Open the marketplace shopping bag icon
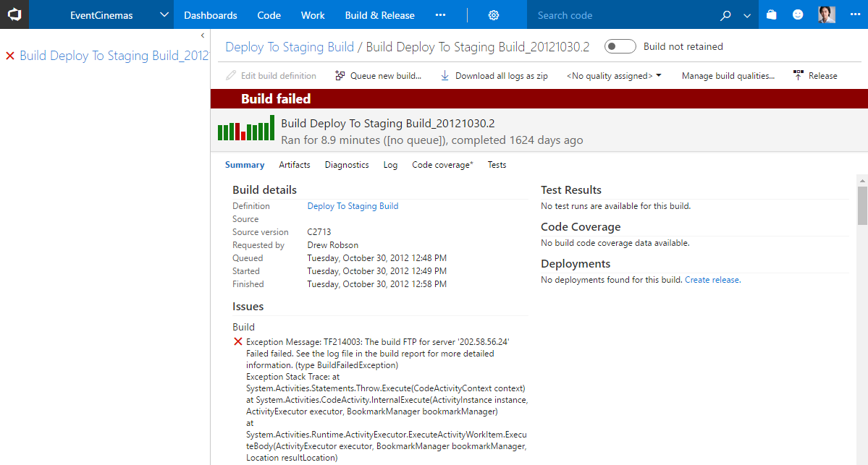 pos(772,14)
